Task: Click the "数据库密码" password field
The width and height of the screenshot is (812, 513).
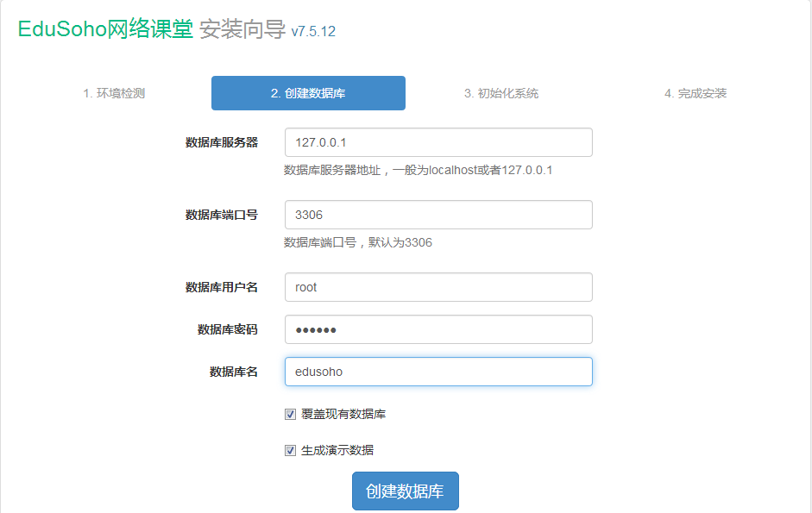Action: pos(437,328)
